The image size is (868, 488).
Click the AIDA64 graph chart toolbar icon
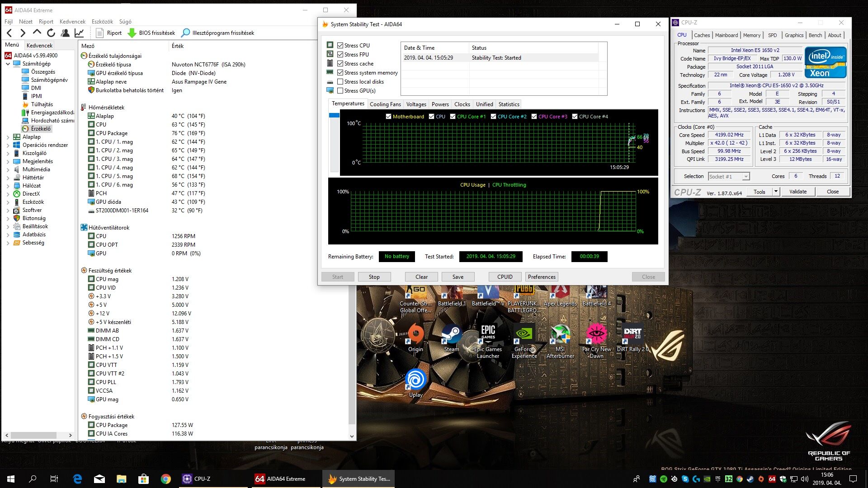coord(79,33)
